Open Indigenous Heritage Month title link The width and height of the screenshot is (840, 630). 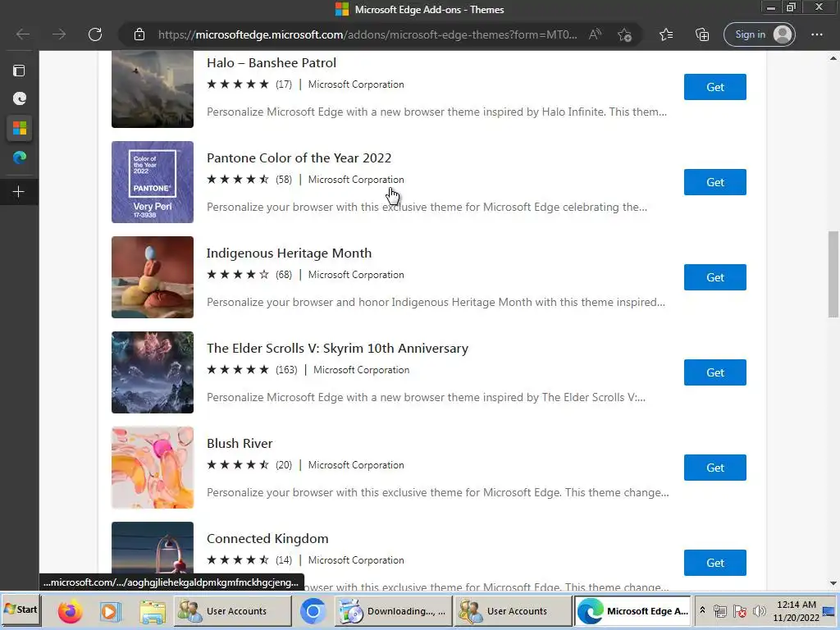point(290,253)
